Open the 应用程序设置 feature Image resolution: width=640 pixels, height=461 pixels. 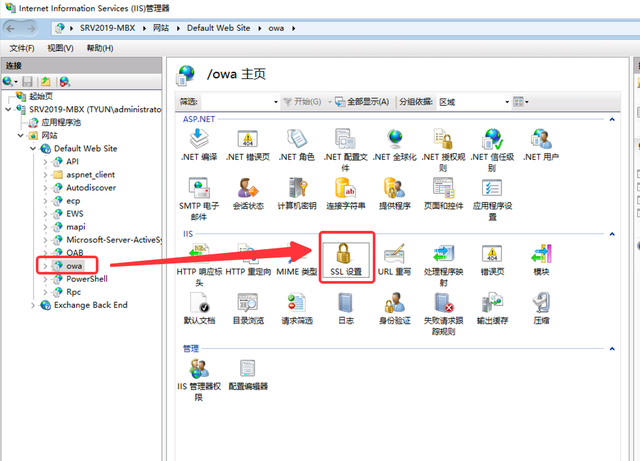[x=492, y=199]
